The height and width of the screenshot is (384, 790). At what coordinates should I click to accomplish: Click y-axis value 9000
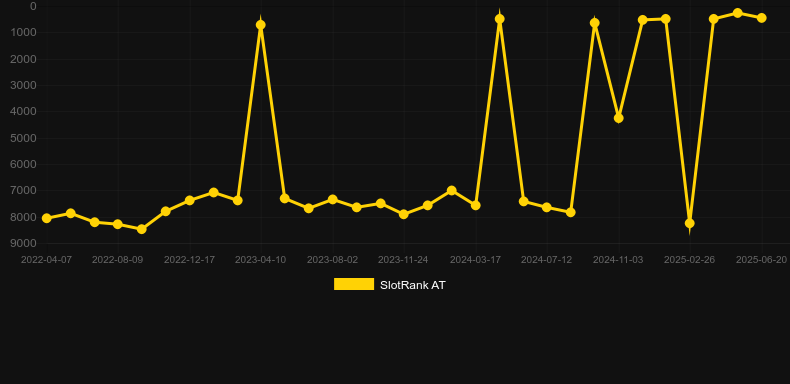pos(24,243)
